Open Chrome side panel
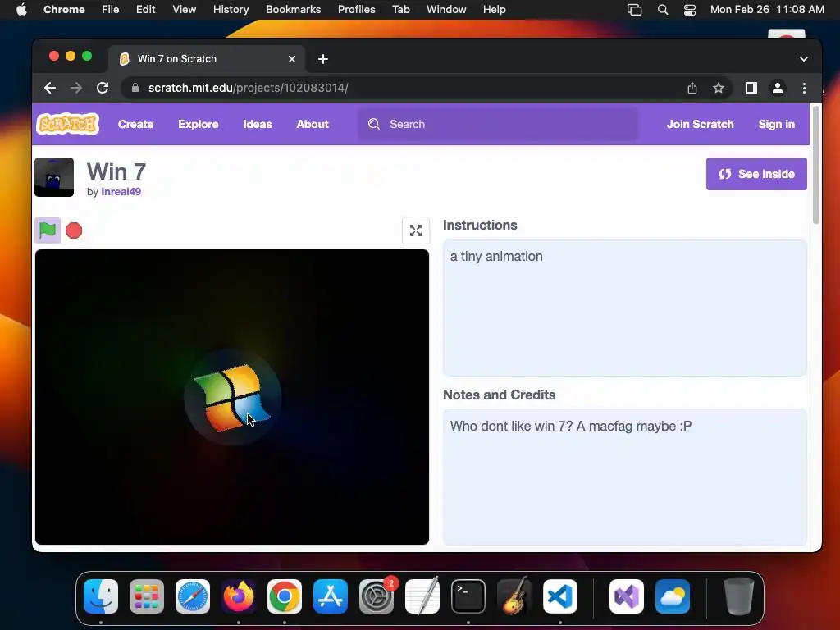840x630 pixels. [x=751, y=88]
